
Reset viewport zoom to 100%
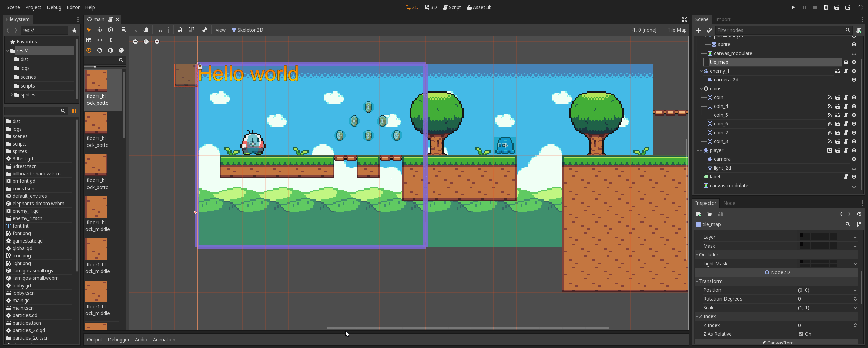click(x=146, y=42)
